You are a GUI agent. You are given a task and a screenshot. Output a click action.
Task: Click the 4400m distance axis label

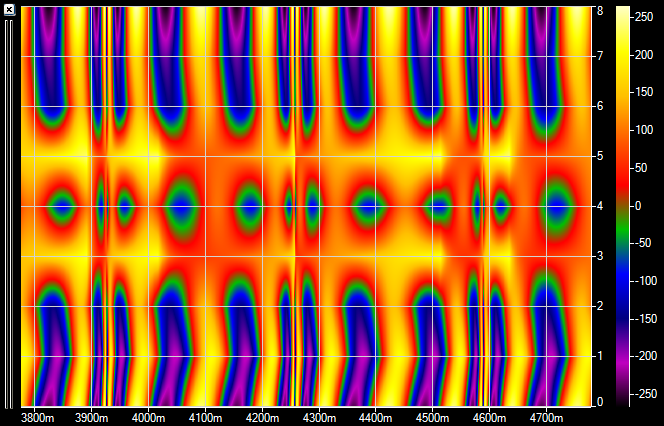[x=376, y=418]
